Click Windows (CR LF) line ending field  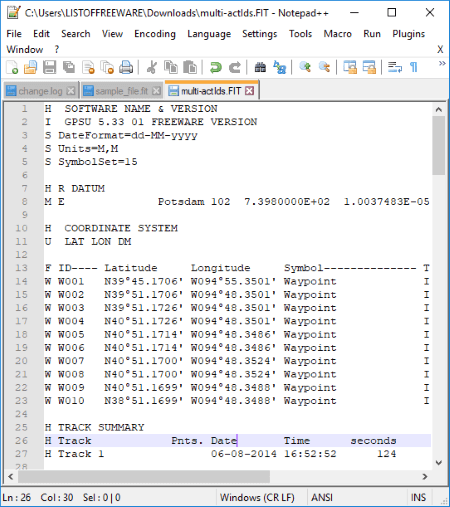[257, 497]
